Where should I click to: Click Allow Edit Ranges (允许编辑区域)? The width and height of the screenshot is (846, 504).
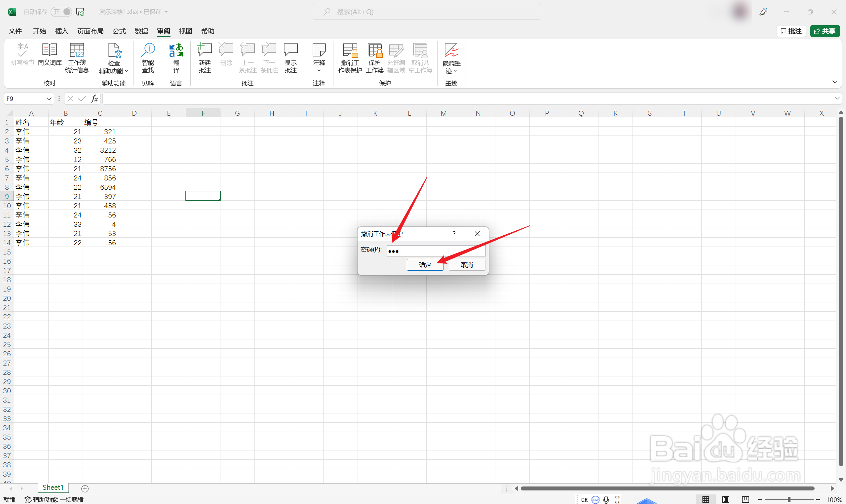tap(396, 58)
